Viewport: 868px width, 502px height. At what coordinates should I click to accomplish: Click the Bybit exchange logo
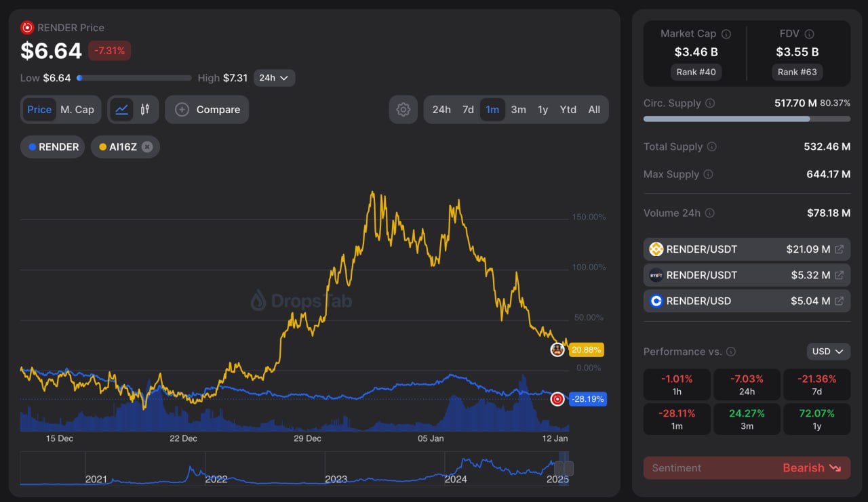[x=656, y=275]
